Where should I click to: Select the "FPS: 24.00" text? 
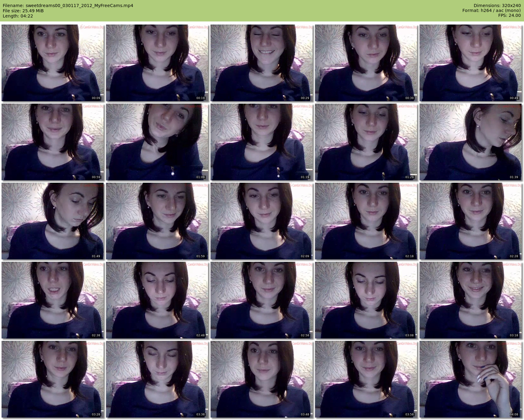(x=509, y=15)
